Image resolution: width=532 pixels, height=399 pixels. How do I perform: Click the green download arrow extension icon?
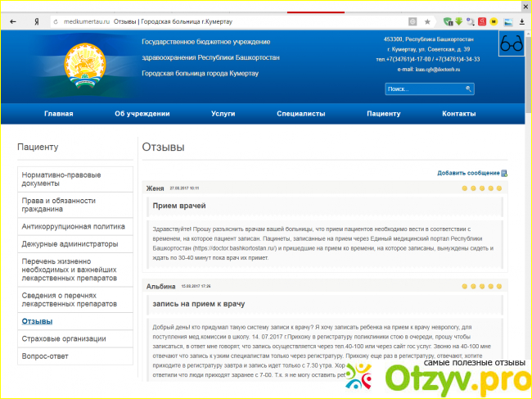click(458, 20)
